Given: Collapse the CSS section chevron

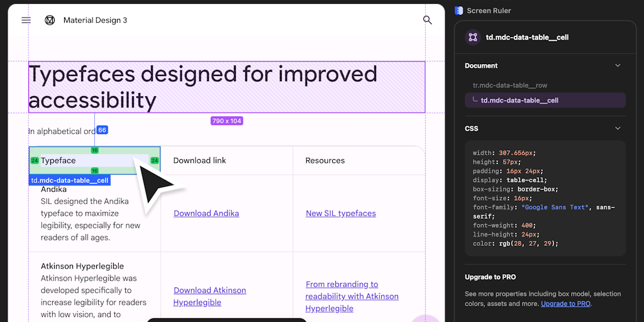Looking at the screenshot, I should (x=618, y=128).
